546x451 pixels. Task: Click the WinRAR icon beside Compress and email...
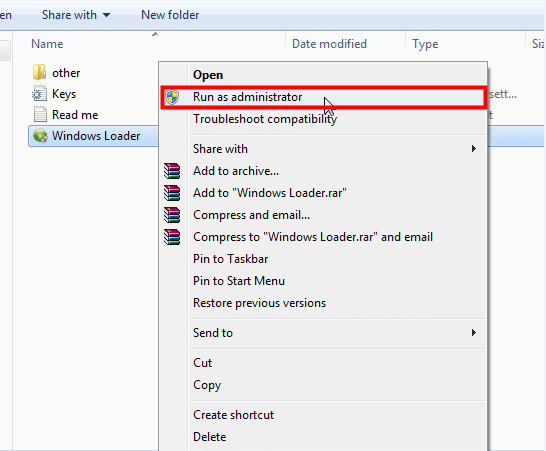(x=172, y=215)
